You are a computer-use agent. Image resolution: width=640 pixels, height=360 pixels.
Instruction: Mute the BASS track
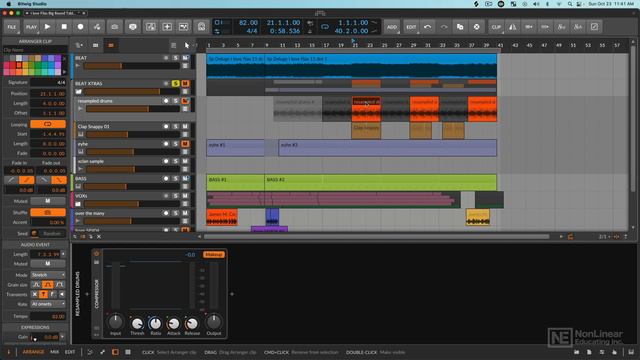pyautogui.click(x=185, y=178)
